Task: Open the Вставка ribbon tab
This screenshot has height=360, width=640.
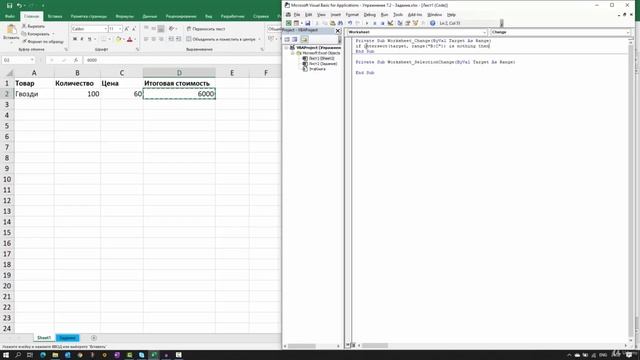Action: pos(55,16)
